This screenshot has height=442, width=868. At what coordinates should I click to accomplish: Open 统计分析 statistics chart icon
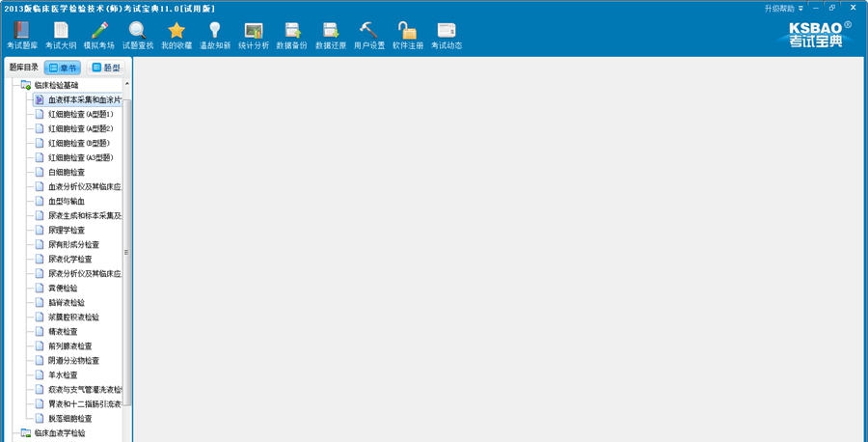click(x=254, y=36)
